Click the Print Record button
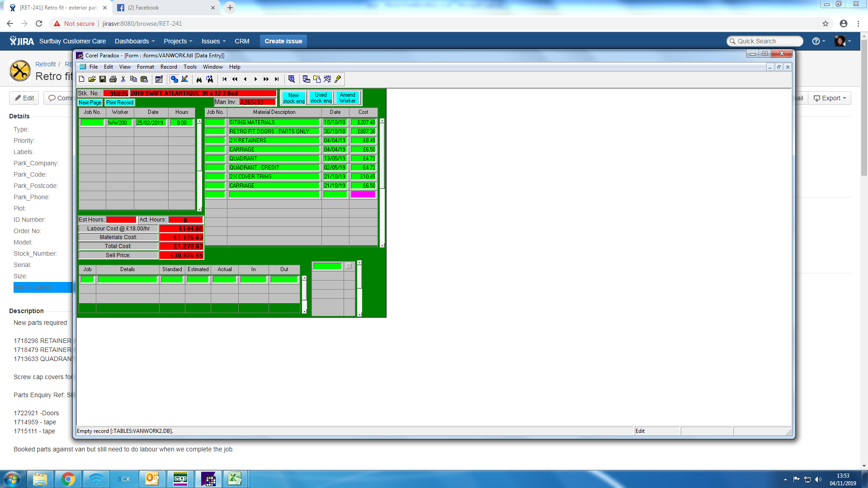Image resolution: width=868 pixels, height=488 pixels. 120,103
